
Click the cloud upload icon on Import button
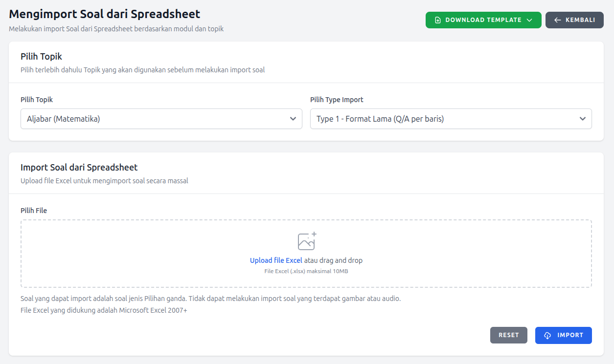547,335
